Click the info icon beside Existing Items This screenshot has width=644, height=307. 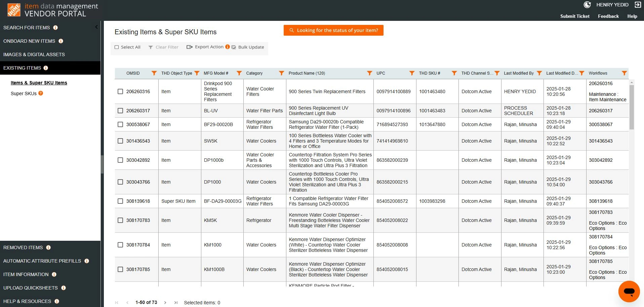point(46,68)
